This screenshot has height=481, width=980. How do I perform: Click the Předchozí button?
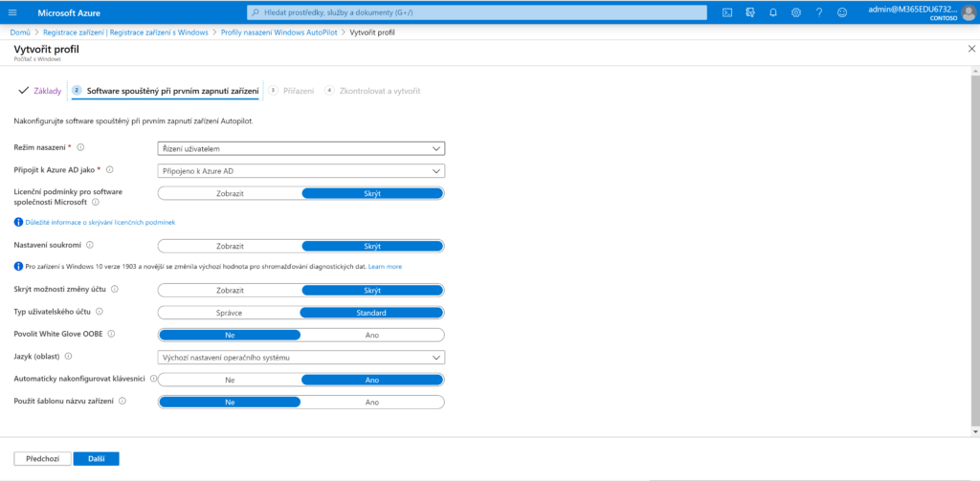point(41,459)
